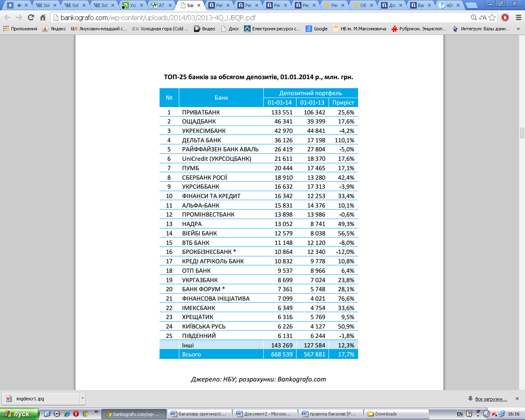The height and width of the screenshot is (420, 525).
Task: Click the first quick launch icon beside пуск
Action: pos(47,414)
